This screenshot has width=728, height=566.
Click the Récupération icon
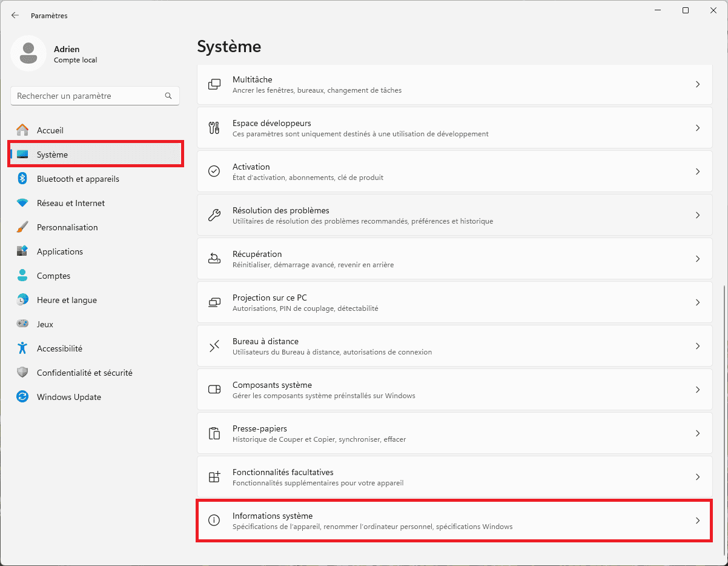tap(214, 259)
